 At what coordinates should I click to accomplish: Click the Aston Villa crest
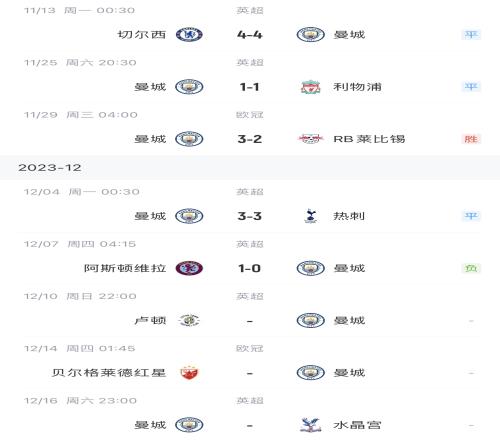tap(189, 268)
